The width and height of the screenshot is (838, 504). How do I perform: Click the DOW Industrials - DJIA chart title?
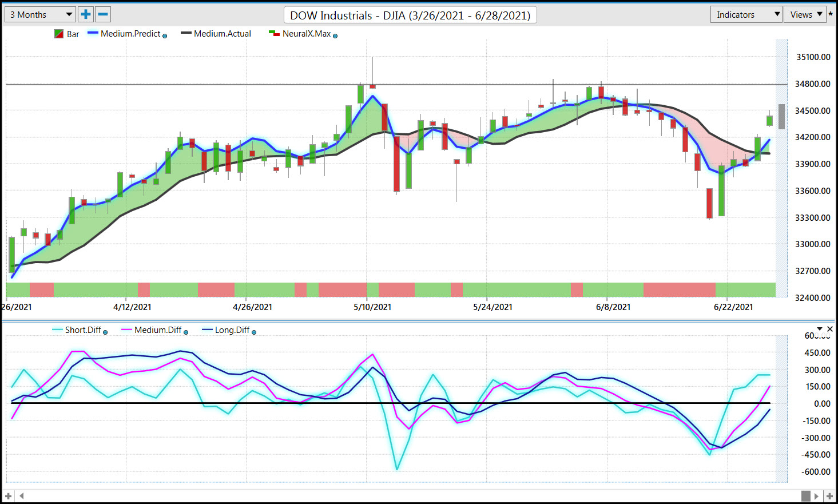pyautogui.click(x=410, y=15)
